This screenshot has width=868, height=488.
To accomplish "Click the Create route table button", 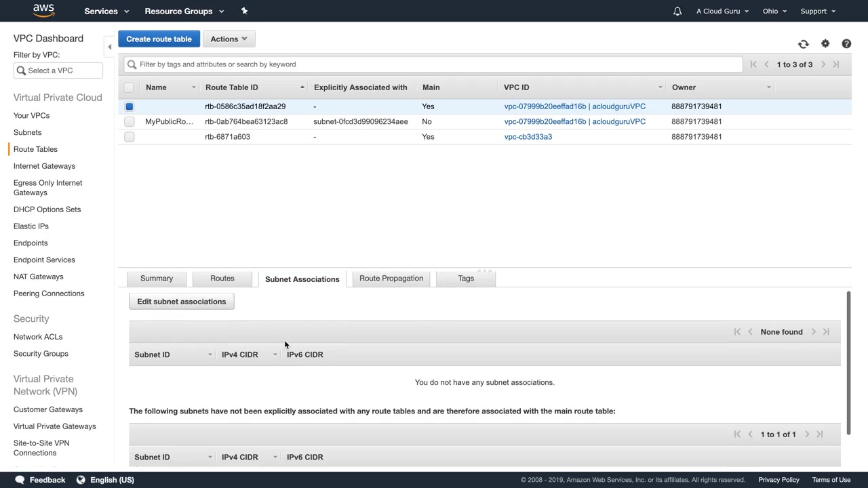I will click(x=159, y=39).
